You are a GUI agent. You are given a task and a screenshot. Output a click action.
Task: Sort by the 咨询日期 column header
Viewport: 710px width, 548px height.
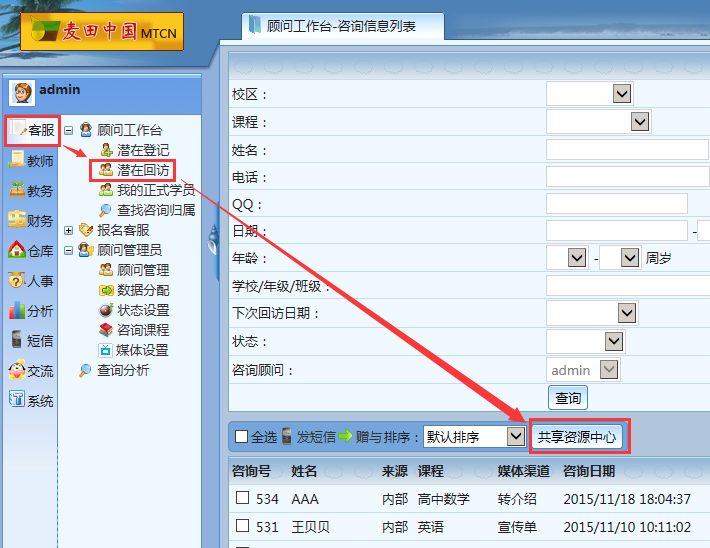tap(589, 471)
